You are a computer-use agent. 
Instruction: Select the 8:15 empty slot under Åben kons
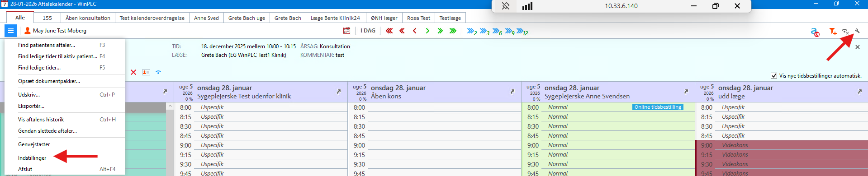(x=434, y=117)
